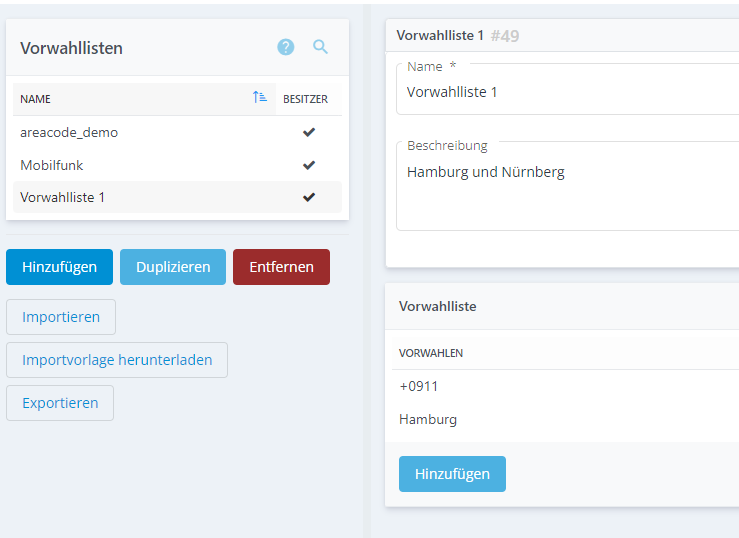Click the Importieren button

point(61,317)
